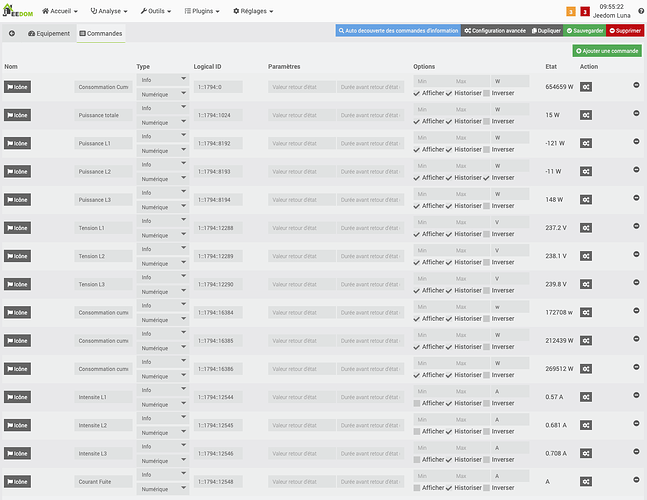This screenshot has width=647, height=500.
Task: Open gear configuration for Intensite L1 row
Action: point(586,397)
